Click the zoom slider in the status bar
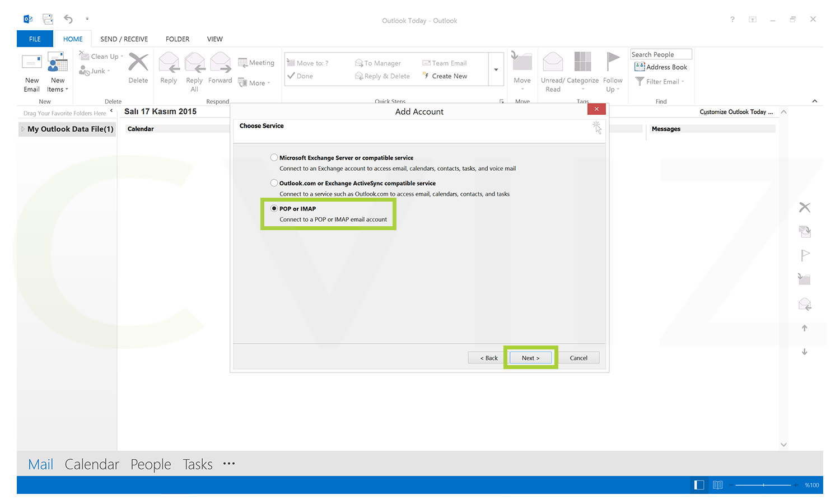Viewport: 840px width, 504px height. point(763,485)
